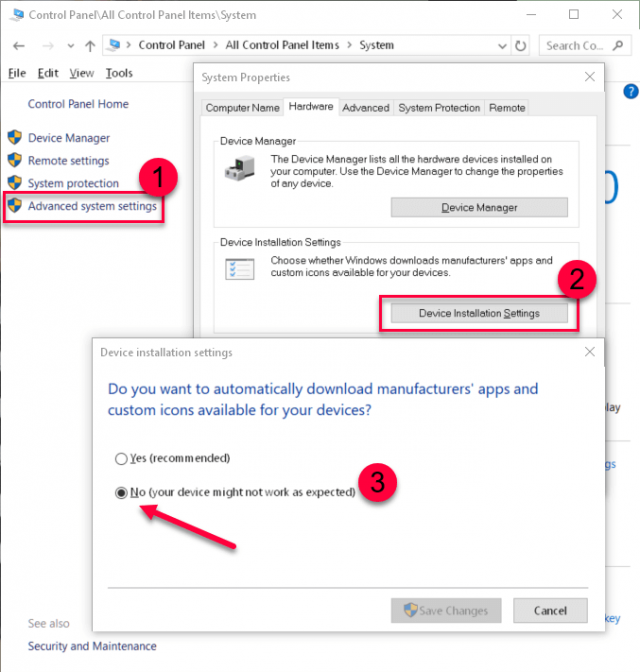Open Control Panel Home link
Viewport: 640px width, 672px height.
(78, 104)
